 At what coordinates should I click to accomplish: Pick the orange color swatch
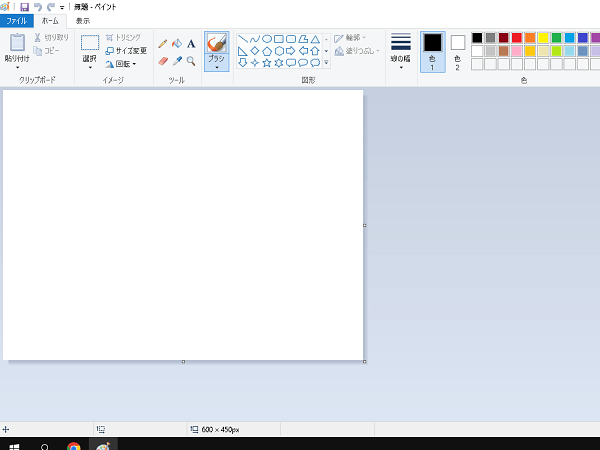pos(530,38)
